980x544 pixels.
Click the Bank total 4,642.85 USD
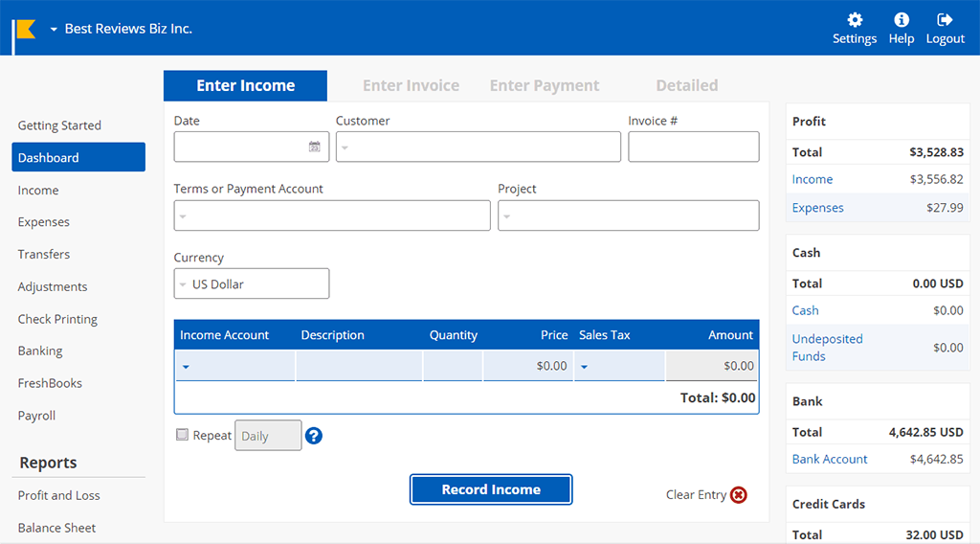pyautogui.click(x=925, y=432)
